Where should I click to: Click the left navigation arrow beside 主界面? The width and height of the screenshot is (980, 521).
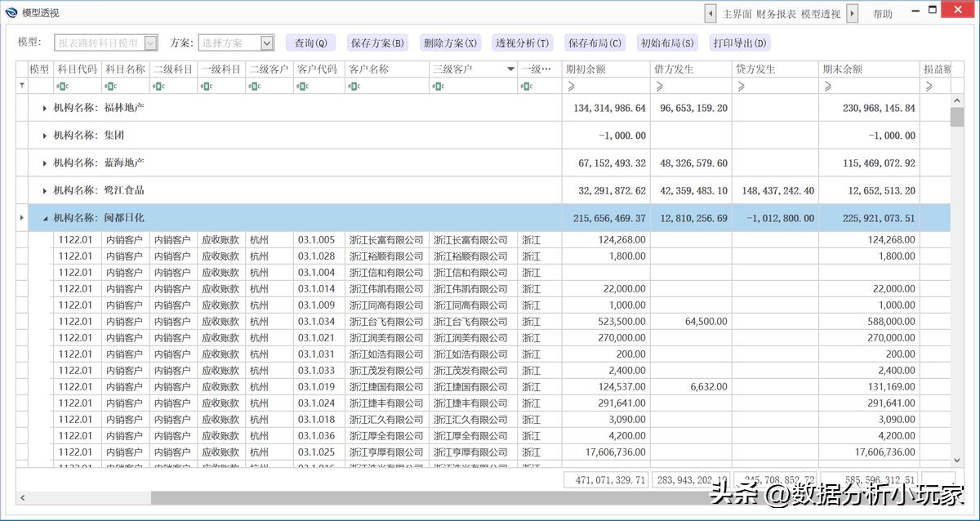pyautogui.click(x=710, y=14)
